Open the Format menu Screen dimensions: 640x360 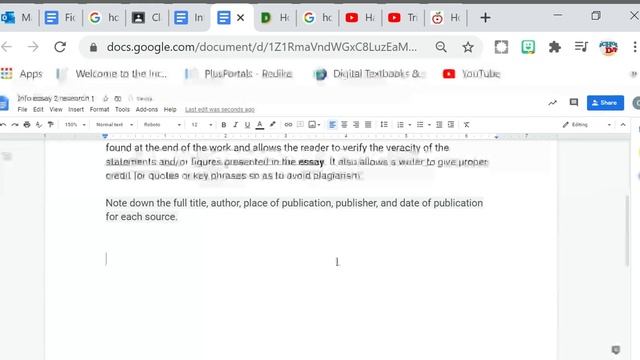pos(100,109)
